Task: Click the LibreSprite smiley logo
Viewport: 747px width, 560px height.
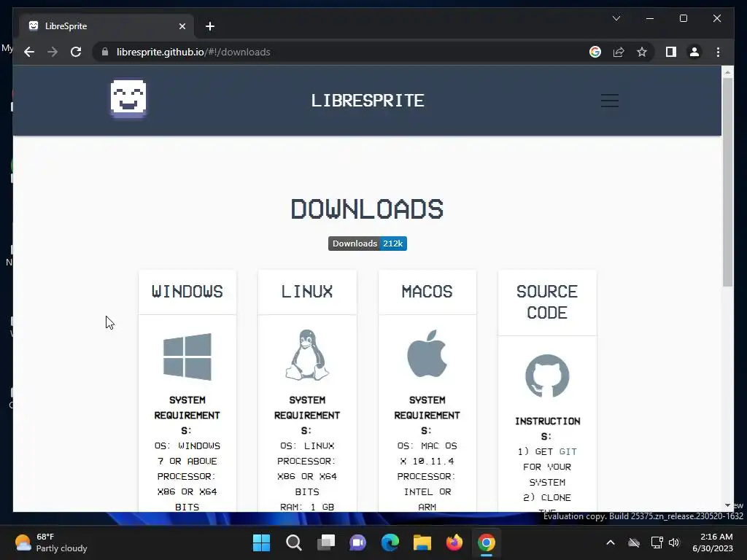Action: 128,98
